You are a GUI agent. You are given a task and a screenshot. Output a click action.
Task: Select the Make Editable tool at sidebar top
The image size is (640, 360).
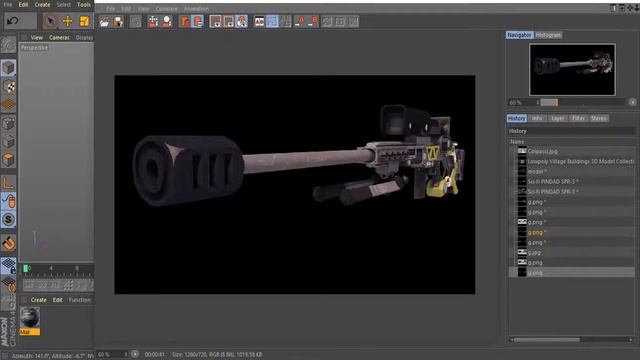(8, 45)
